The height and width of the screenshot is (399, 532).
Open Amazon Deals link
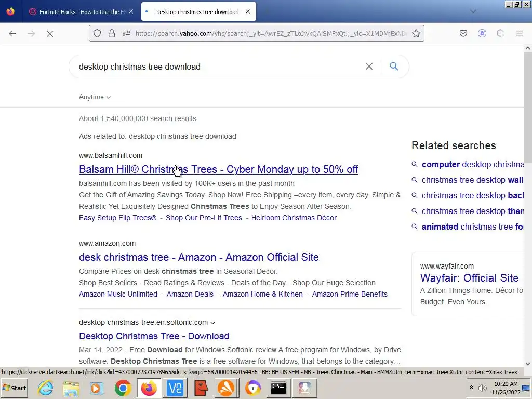click(x=190, y=294)
